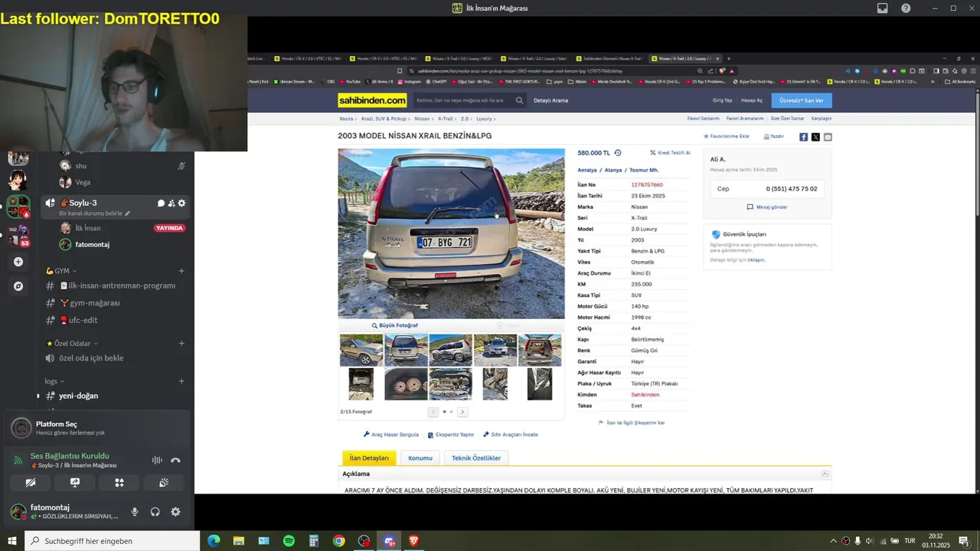The width and height of the screenshot is (980, 551).
Task: Turn on camera in Discord
Action: (x=31, y=483)
